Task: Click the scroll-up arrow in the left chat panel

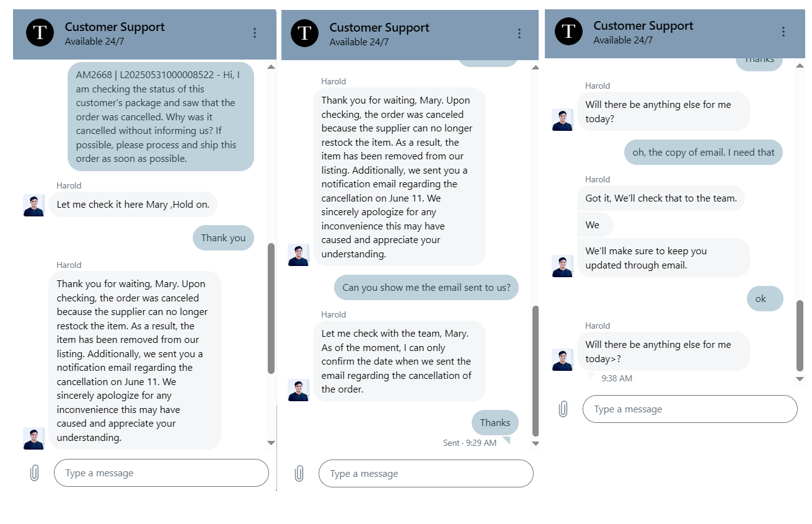Action: click(x=271, y=66)
